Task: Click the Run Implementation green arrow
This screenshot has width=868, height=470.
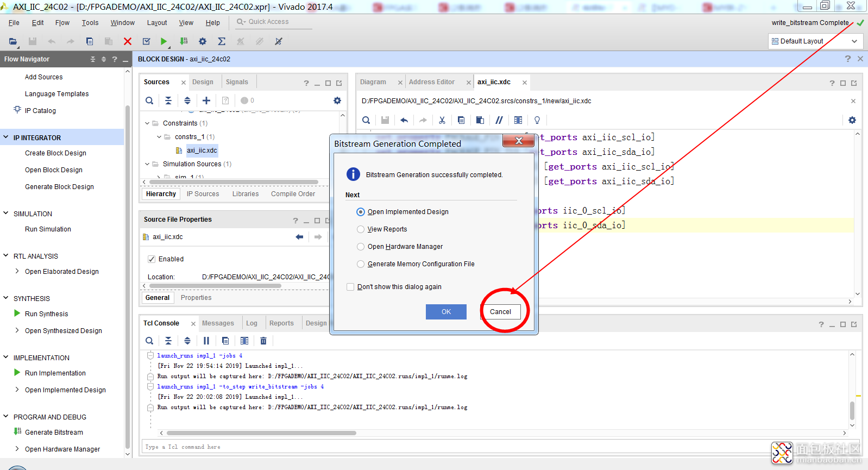Action: point(17,373)
